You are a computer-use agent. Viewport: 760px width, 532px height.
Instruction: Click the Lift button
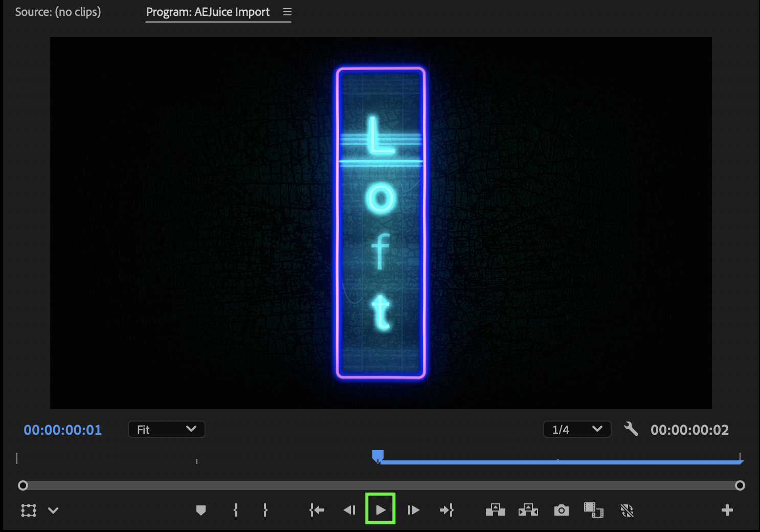pos(495,510)
